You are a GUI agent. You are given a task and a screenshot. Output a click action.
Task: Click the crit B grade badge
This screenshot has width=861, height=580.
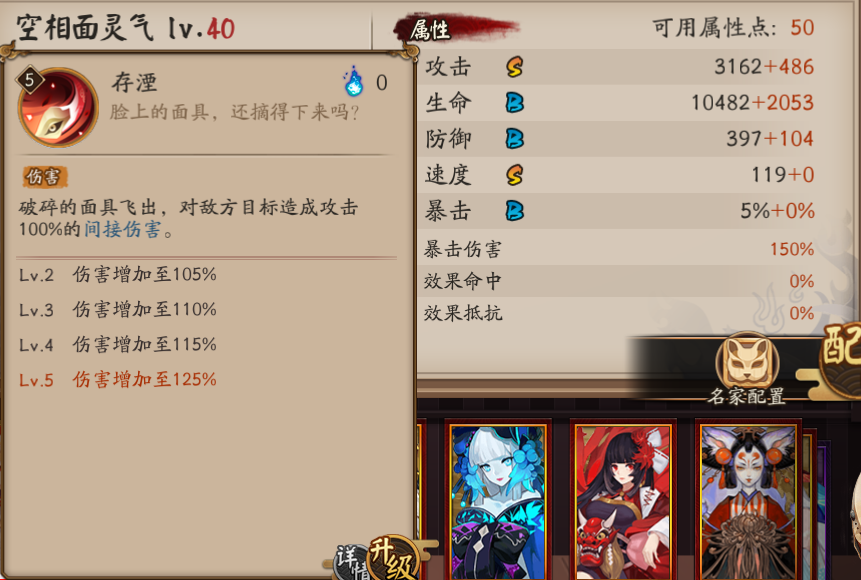click(515, 211)
